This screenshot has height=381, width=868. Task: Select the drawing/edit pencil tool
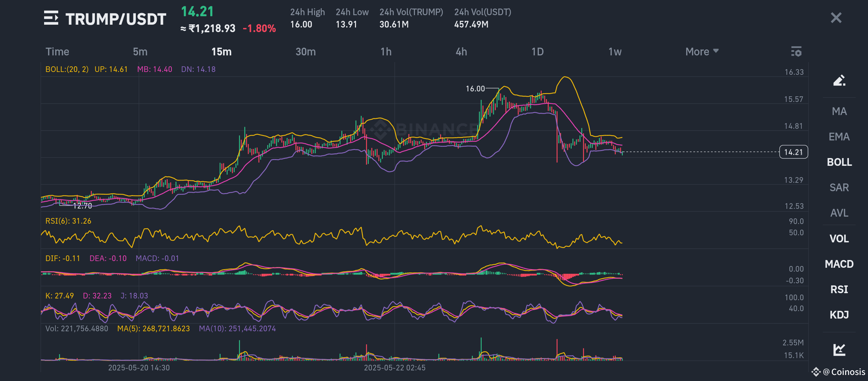(x=840, y=80)
